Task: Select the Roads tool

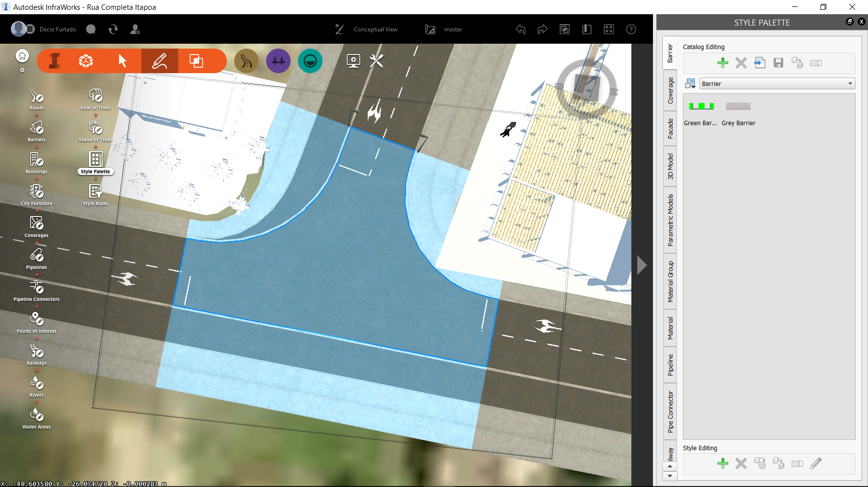Action: [x=36, y=97]
